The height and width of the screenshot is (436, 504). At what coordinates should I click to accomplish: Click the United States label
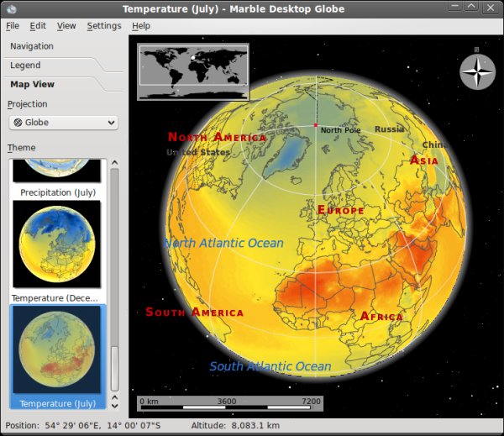[198, 152]
